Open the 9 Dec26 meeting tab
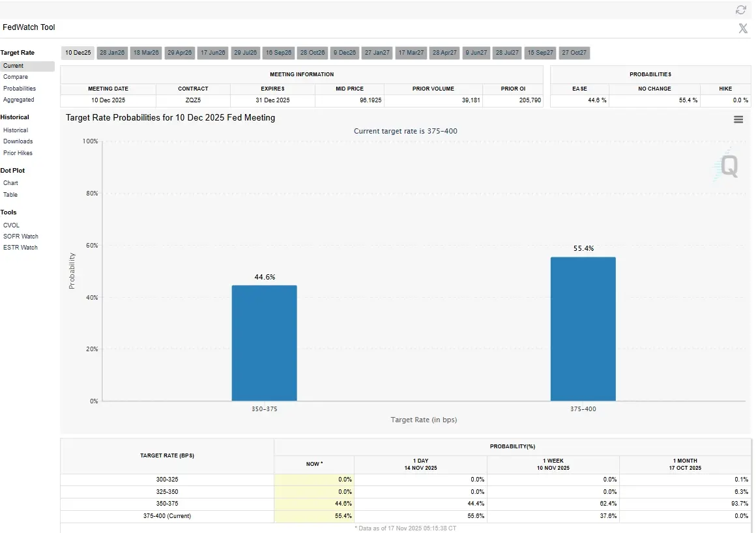This screenshot has width=756, height=533. tap(344, 53)
